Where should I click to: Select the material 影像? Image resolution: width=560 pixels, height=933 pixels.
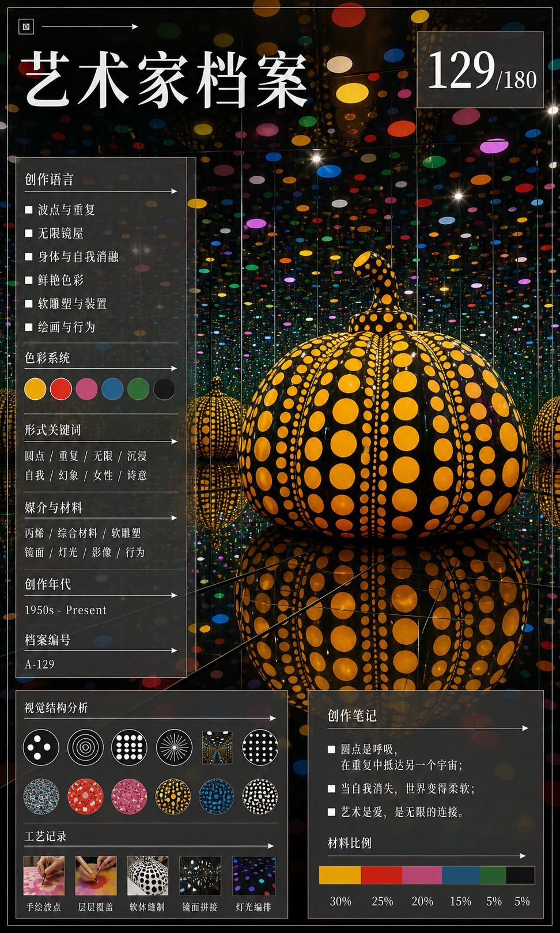click(101, 552)
